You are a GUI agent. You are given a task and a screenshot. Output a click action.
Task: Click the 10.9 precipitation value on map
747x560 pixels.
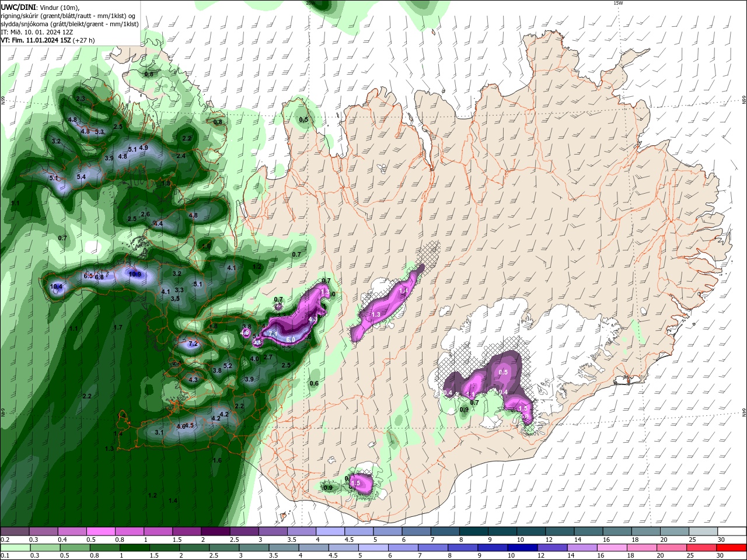click(135, 274)
